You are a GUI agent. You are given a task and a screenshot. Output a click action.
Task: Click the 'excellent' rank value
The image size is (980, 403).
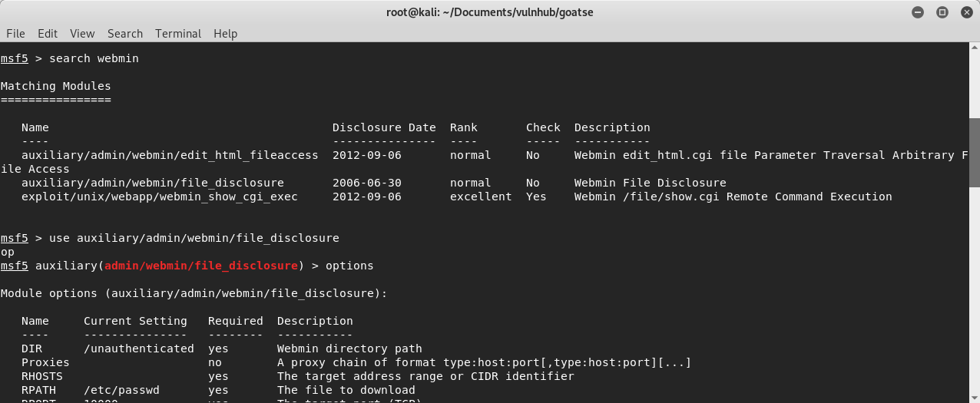(x=481, y=197)
